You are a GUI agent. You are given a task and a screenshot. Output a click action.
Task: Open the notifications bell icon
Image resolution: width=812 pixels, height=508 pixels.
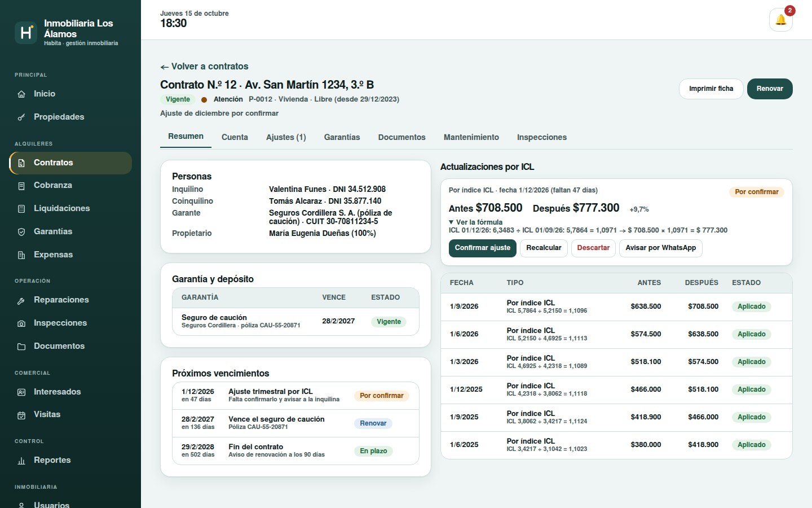[780, 20]
